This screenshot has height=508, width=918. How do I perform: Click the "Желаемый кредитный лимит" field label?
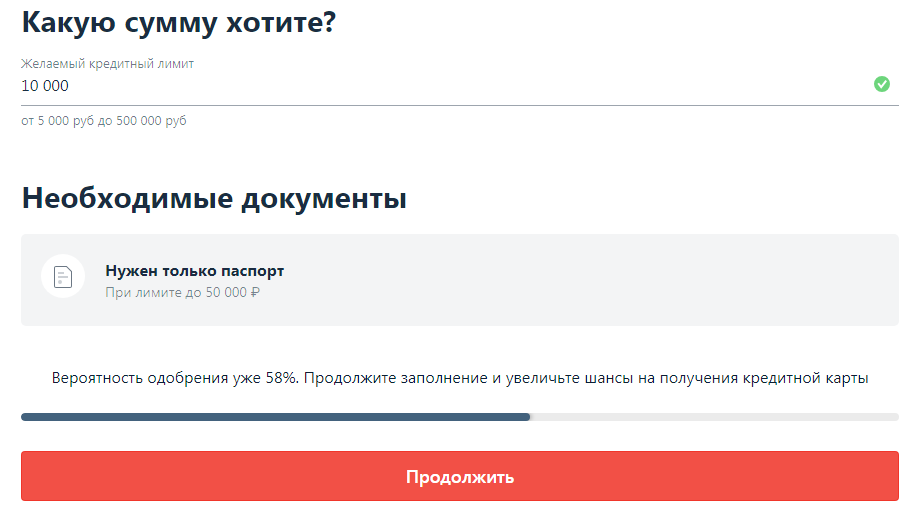click(107, 63)
